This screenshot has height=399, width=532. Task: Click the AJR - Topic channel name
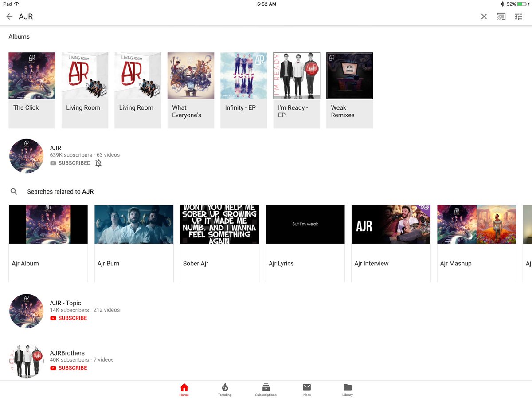[66, 303]
